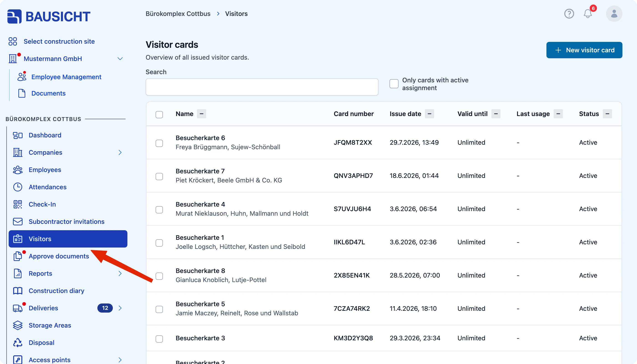Sort by the Valid until column toggle
The image size is (637, 364).
[496, 114]
